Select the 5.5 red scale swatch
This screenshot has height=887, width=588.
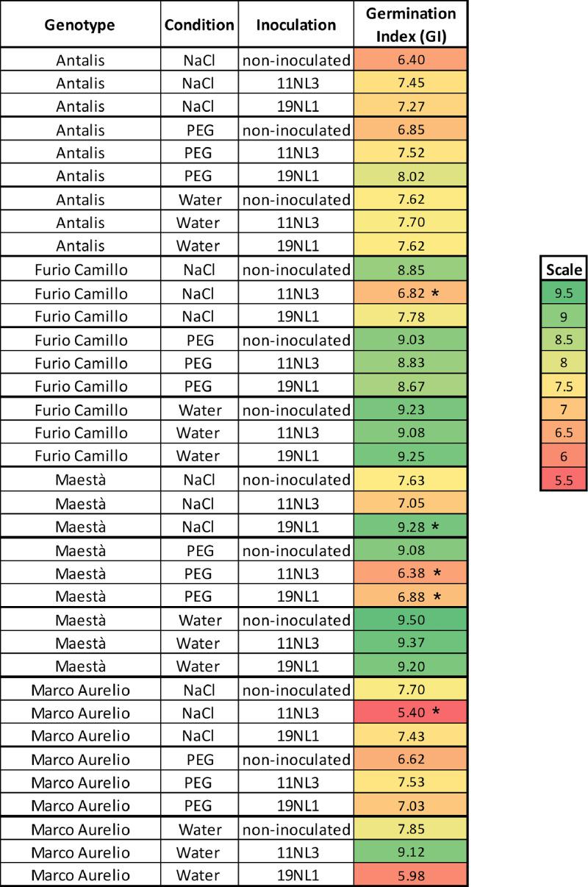(564, 480)
